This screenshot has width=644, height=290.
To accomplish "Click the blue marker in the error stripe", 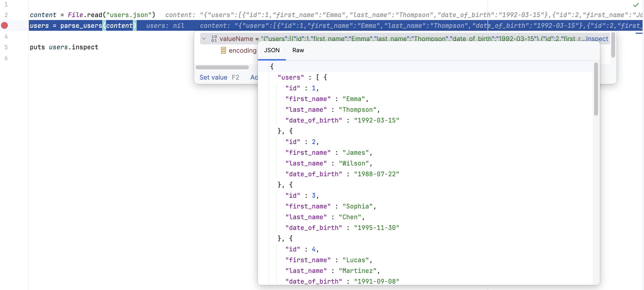I will 639,33.
